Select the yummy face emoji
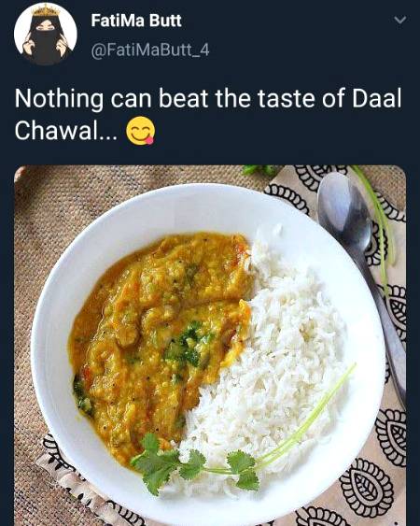Viewport: 420px width, 526px height. point(140,131)
